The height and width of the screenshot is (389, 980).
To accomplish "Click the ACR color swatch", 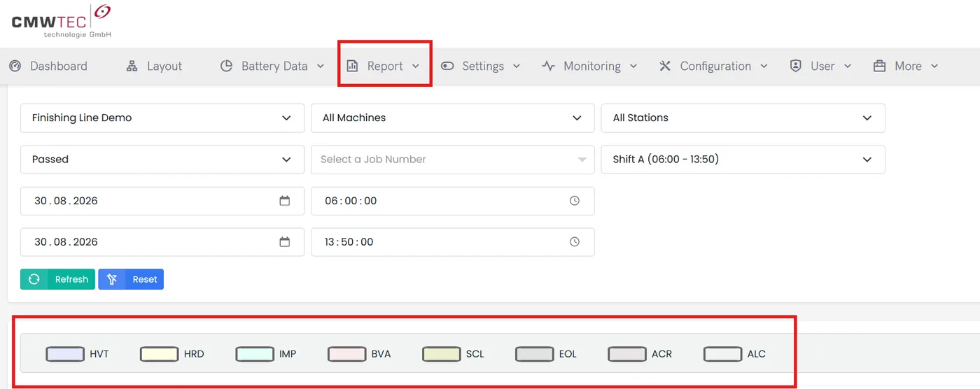I will (x=627, y=354).
